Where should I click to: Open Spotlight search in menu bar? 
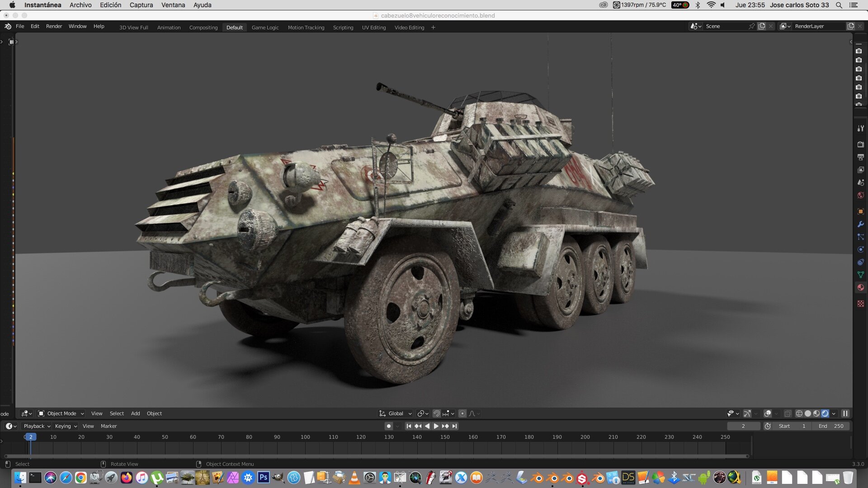839,5
